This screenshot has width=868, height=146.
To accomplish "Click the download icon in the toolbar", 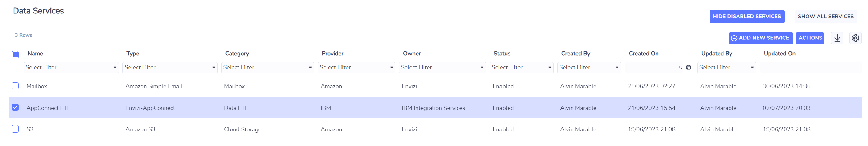I will [837, 38].
